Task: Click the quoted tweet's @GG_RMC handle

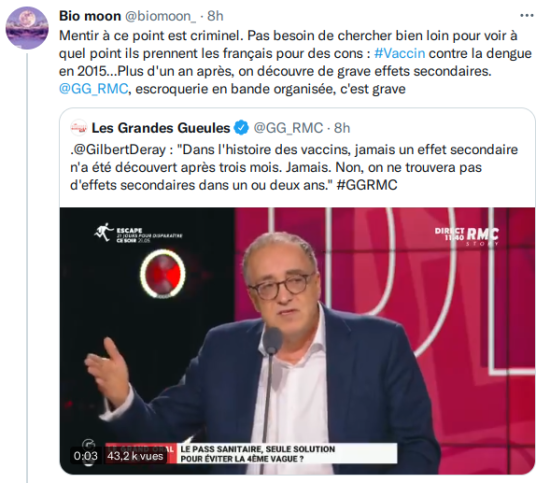Action: (x=288, y=128)
